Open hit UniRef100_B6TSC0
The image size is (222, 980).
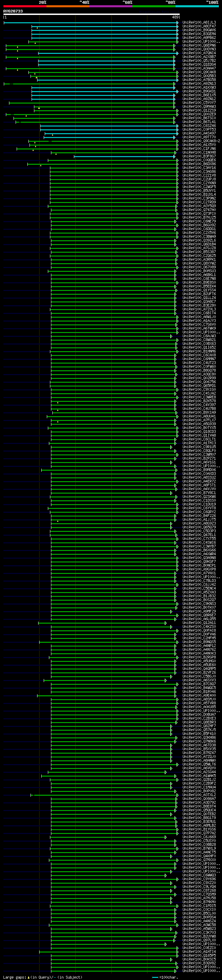[199, 118]
